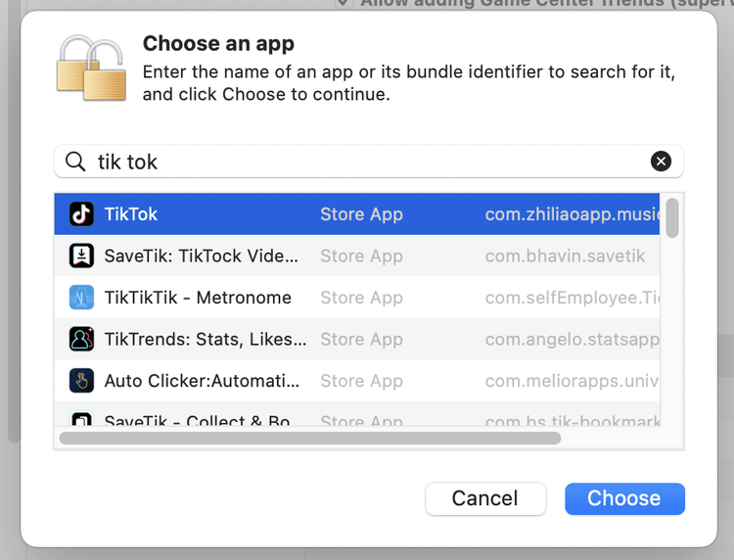734x560 pixels.
Task: Click the SaveTik download app icon
Action: pyautogui.click(x=81, y=256)
